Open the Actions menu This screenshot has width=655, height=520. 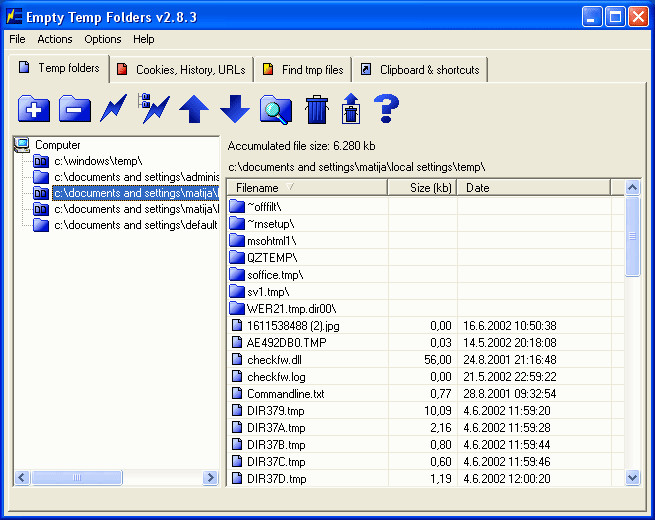[x=55, y=39]
